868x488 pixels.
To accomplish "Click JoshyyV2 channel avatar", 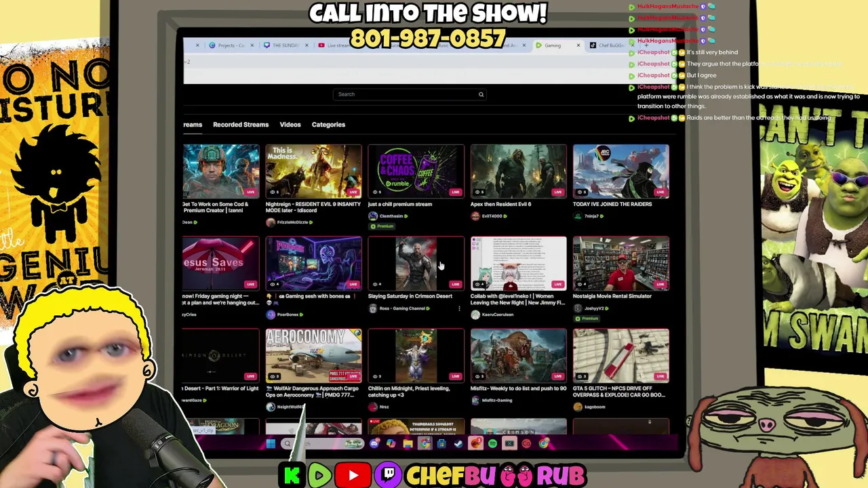I will coord(578,308).
